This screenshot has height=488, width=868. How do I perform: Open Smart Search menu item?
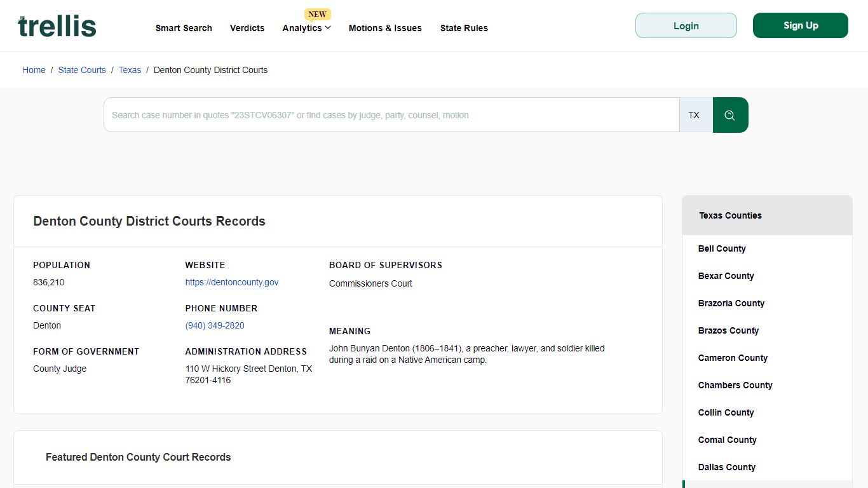(x=184, y=28)
